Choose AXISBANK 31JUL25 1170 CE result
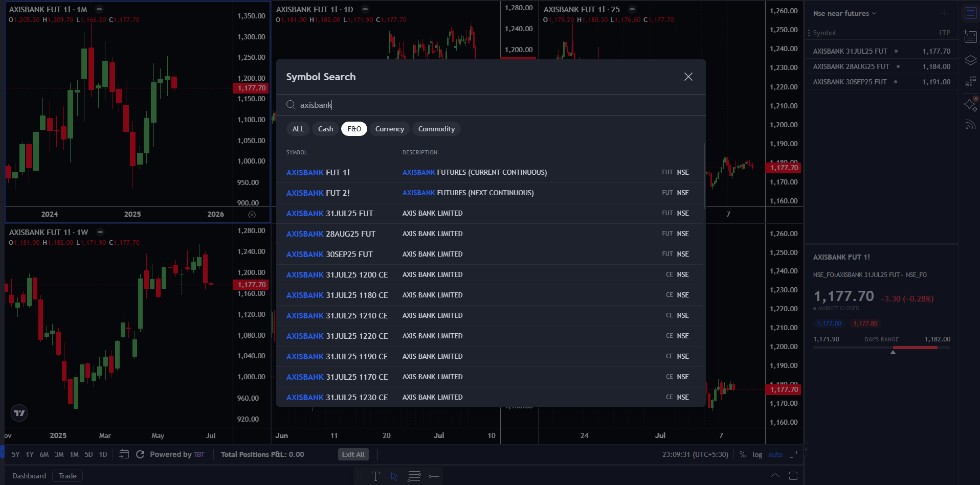 (x=490, y=377)
